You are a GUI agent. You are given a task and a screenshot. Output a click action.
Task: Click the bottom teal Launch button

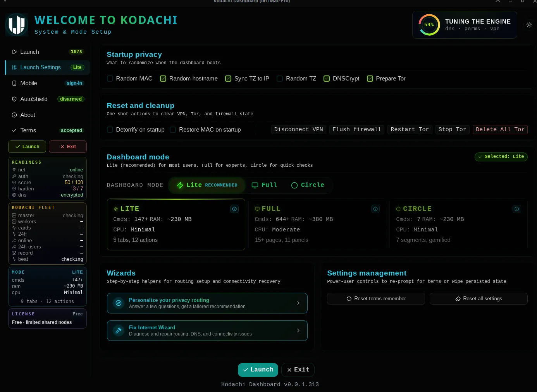point(258,370)
